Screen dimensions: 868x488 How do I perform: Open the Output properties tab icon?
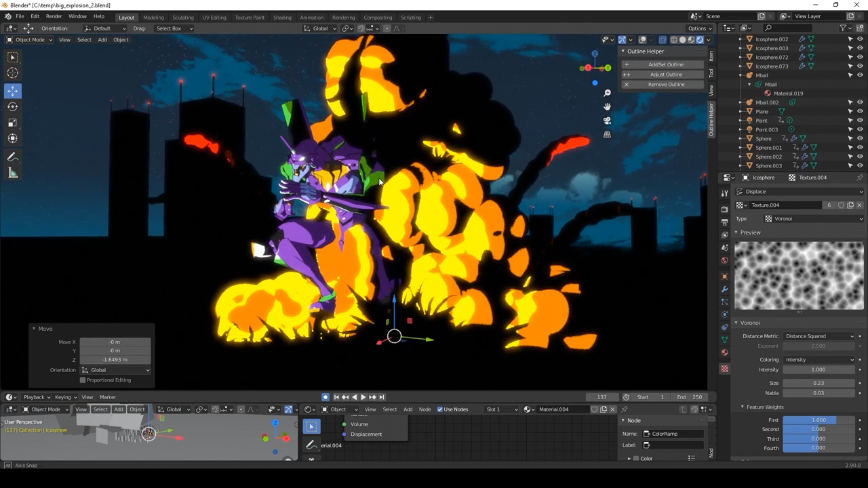(724, 222)
